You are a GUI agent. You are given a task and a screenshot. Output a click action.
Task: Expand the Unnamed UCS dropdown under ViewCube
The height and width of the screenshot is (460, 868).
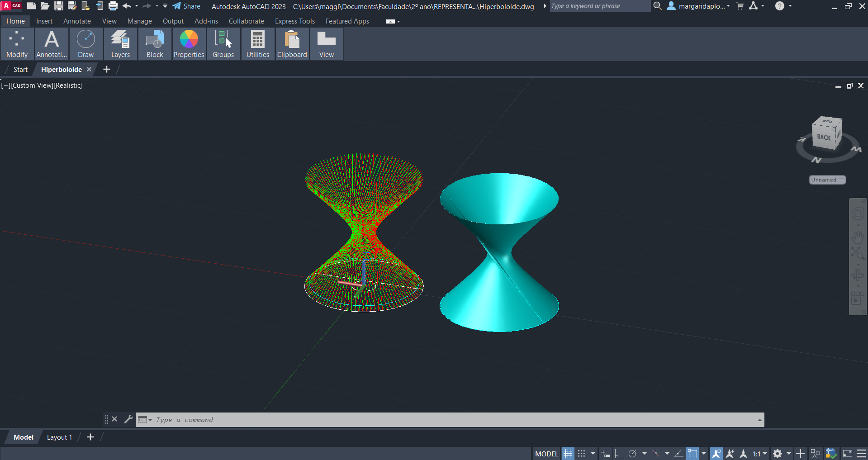pos(827,180)
